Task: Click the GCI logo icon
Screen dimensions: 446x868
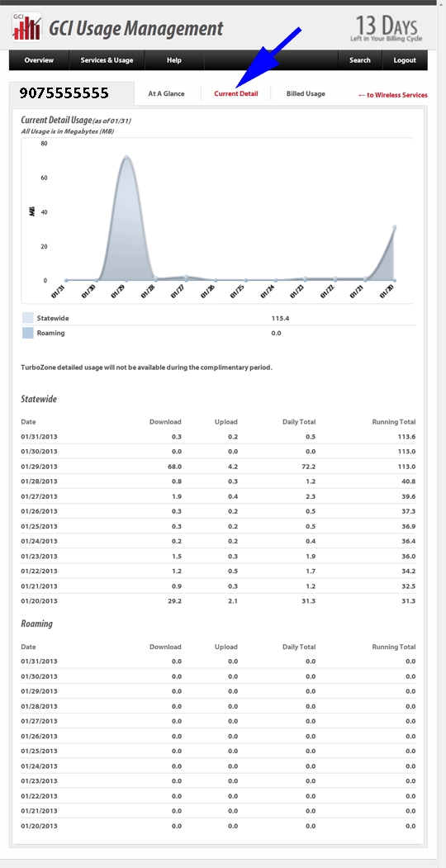Action: tap(26, 27)
